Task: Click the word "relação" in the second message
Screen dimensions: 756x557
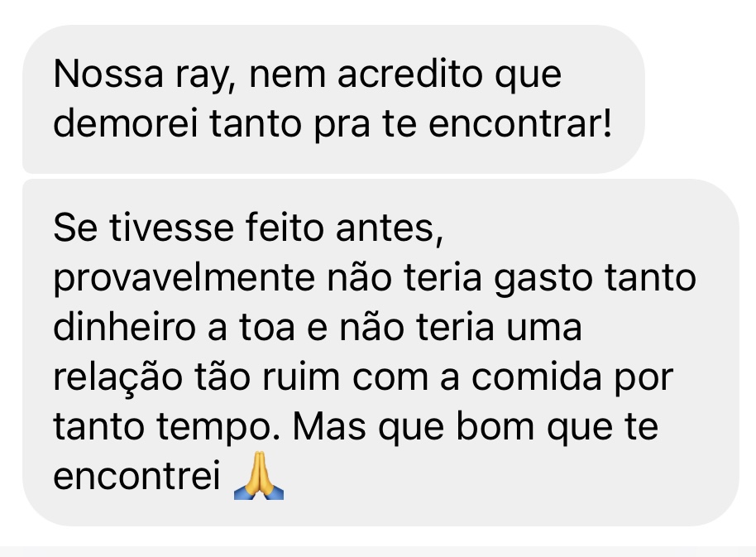Action: click(117, 378)
